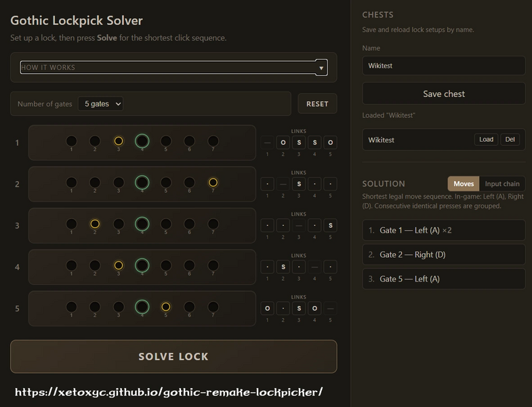Click the Gothic Lockpick Solver heading
Image resolution: width=532 pixels, height=407 pixels.
click(77, 21)
